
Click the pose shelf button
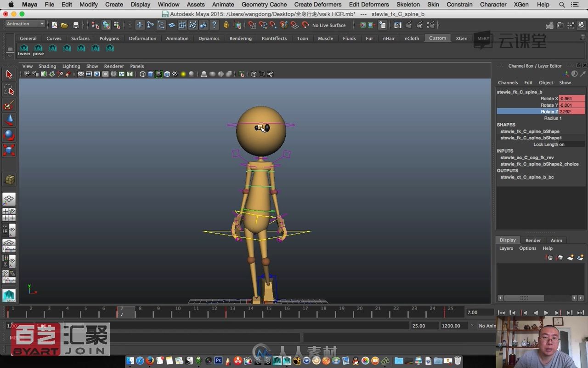point(38,50)
